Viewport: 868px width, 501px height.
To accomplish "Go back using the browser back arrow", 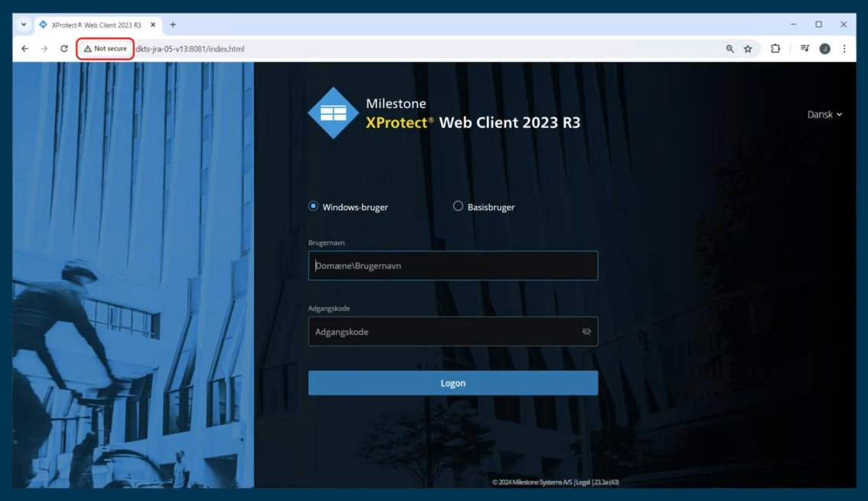I will (25, 49).
